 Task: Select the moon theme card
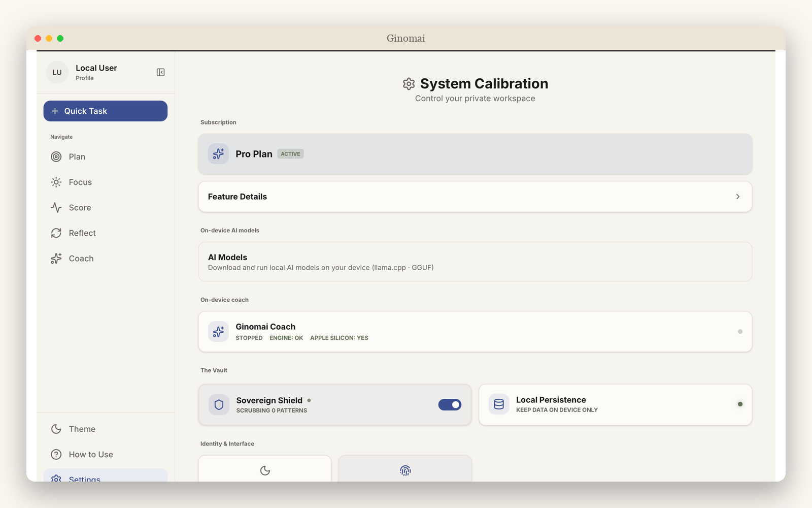coord(265,468)
